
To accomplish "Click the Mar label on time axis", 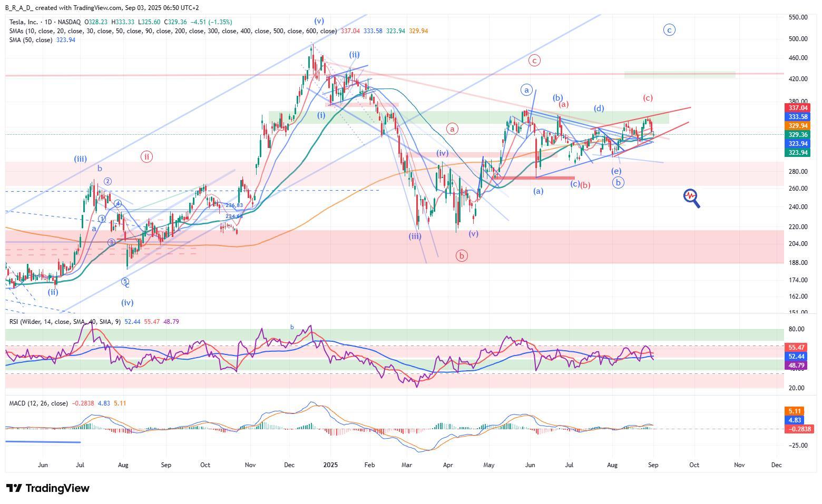I will tap(407, 465).
